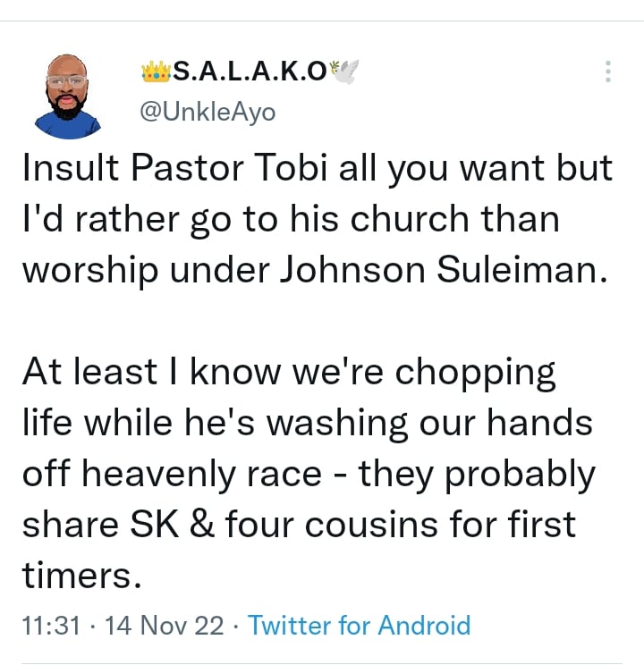The width and height of the screenshot is (644, 665).
Task: Click the final word 'timers.' of tweet
Action: click(81, 576)
